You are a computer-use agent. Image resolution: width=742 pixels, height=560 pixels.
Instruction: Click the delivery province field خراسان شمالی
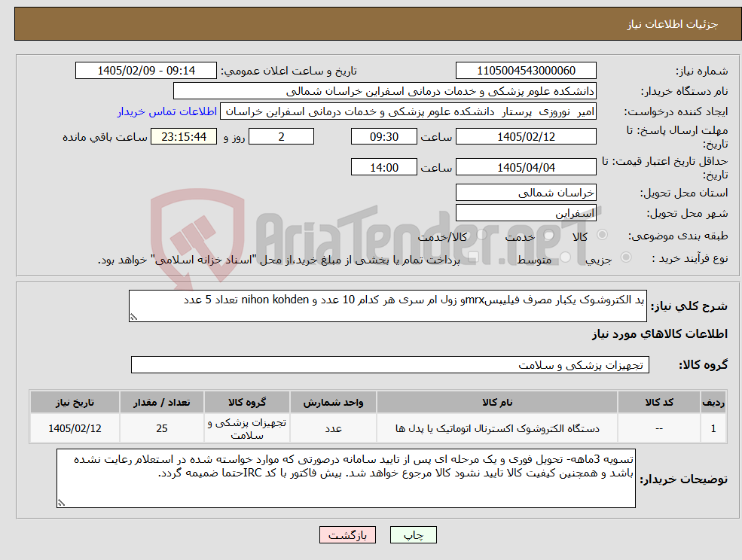(526, 193)
